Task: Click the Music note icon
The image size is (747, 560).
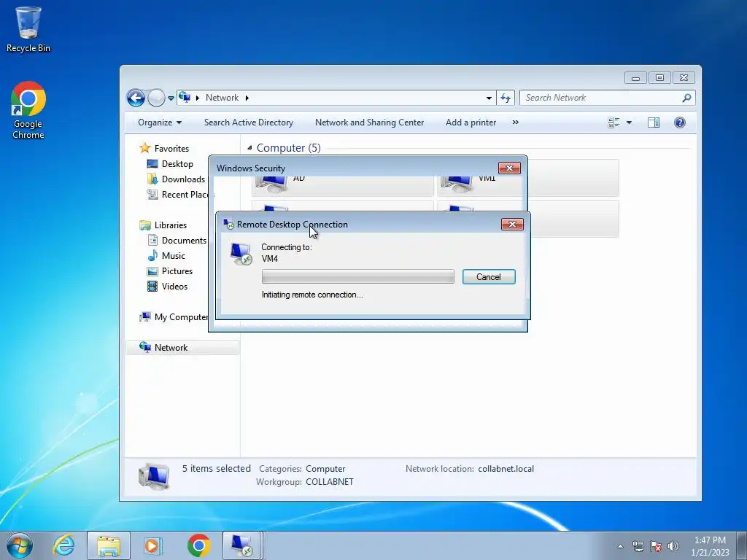Action: tap(152, 256)
